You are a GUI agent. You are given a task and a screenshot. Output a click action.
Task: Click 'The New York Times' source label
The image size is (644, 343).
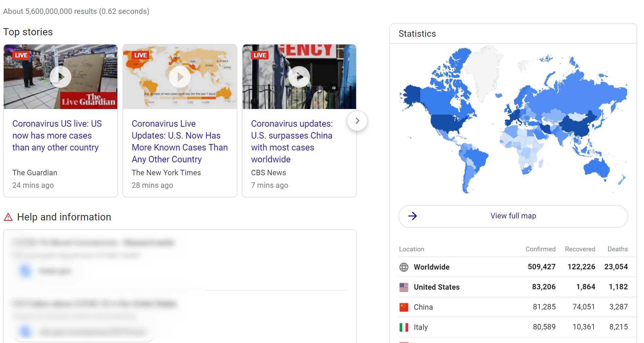click(166, 173)
